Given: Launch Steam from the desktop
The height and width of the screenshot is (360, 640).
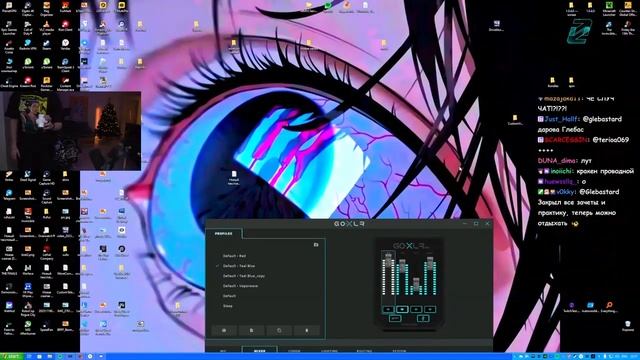Looking at the screenshot, I should (47, 45).
